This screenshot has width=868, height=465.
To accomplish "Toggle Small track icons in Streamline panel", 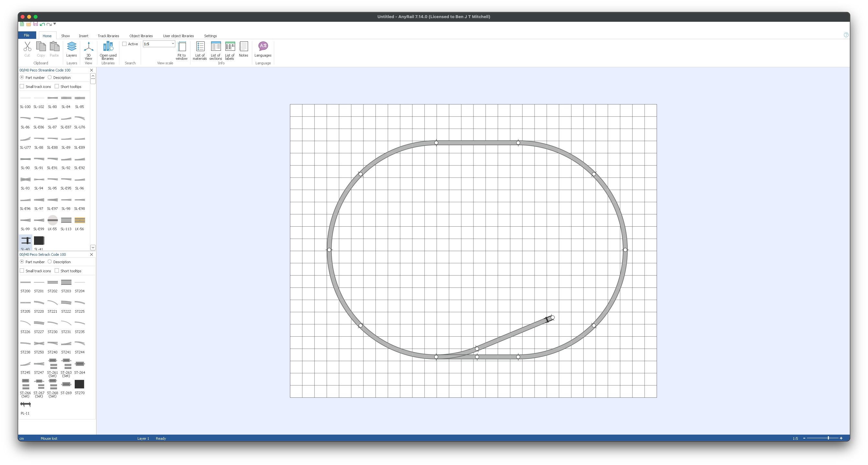I will (22, 87).
